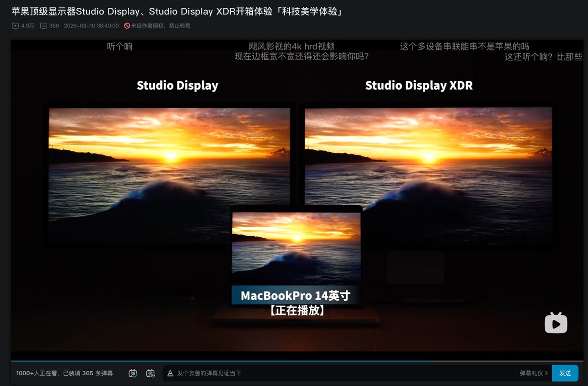The image size is (588, 386).
Task: Open danmaku font style options (A icon)
Action: [x=170, y=373]
